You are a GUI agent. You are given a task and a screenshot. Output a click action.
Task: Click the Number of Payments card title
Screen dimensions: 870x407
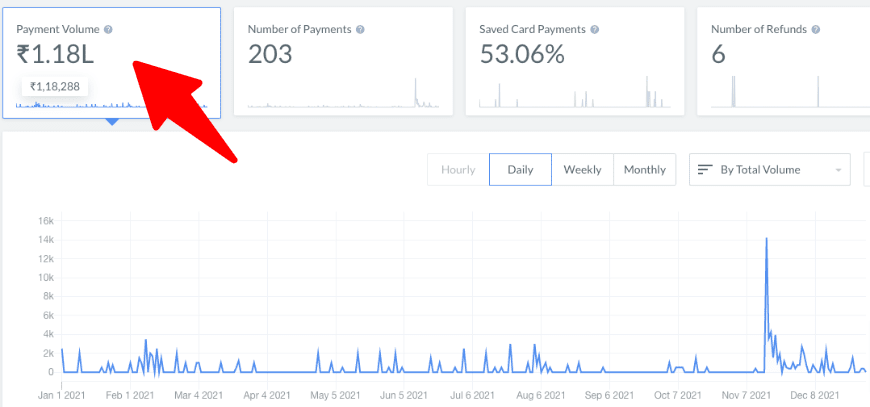click(300, 29)
